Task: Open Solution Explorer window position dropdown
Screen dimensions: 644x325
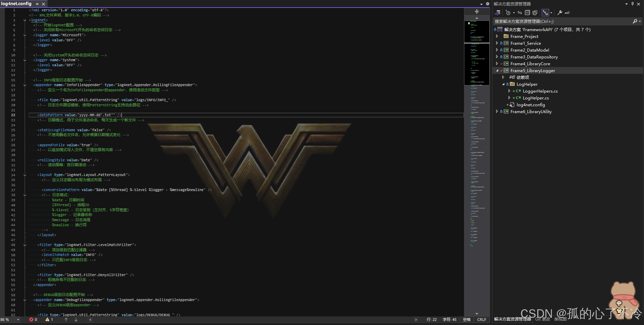Action: point(627,4)
